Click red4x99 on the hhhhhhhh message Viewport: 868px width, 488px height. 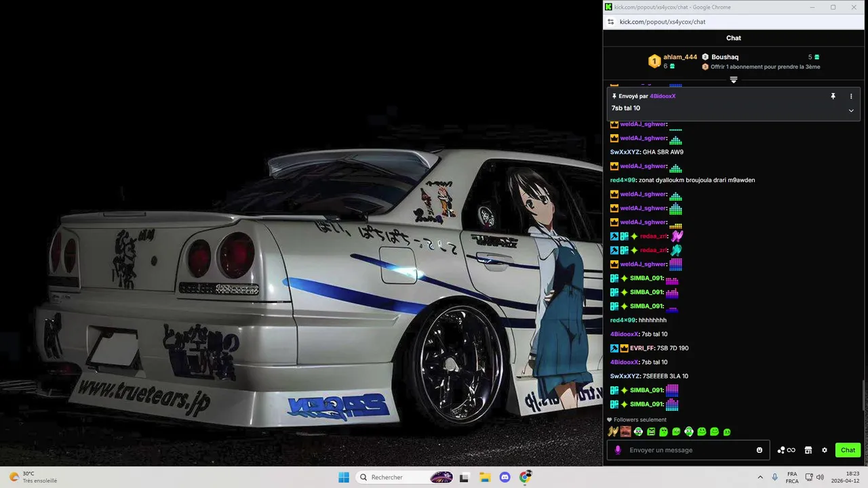click(x=623, y=320)
